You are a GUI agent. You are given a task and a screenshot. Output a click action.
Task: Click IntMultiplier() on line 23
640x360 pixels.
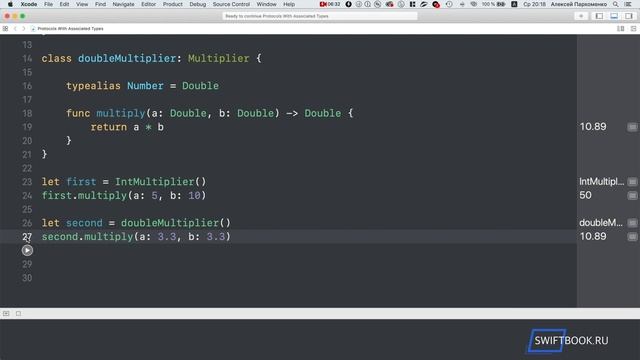pyautogui.click(x=160, y=182)
